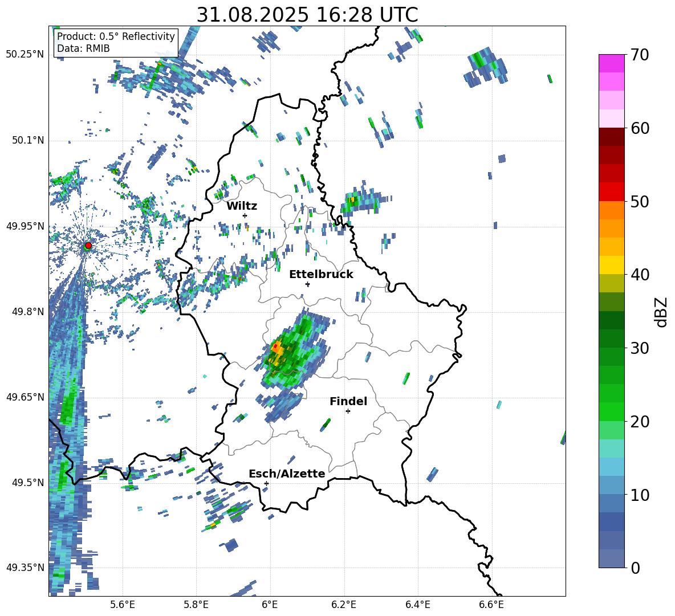Click the 'Product: 0.5° Reflectivity' label
Screen dimensions: 675x616
[x=116, y=36]
